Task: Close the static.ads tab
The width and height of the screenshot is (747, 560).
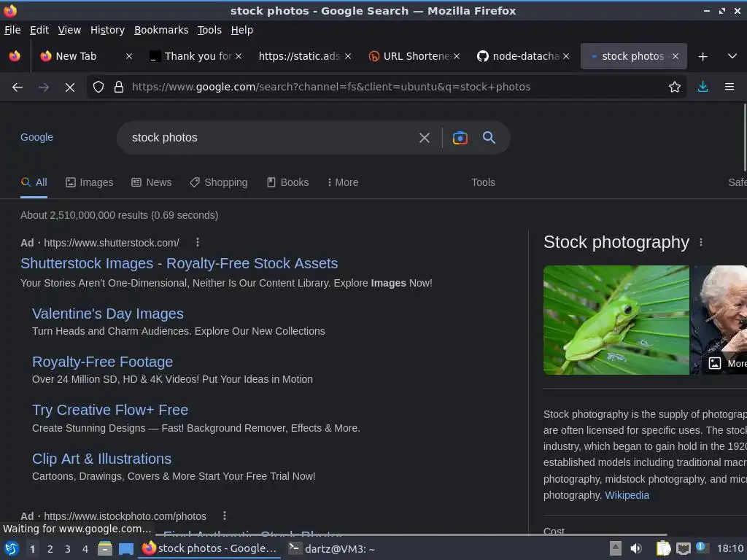Action: (x=348, y=56)
